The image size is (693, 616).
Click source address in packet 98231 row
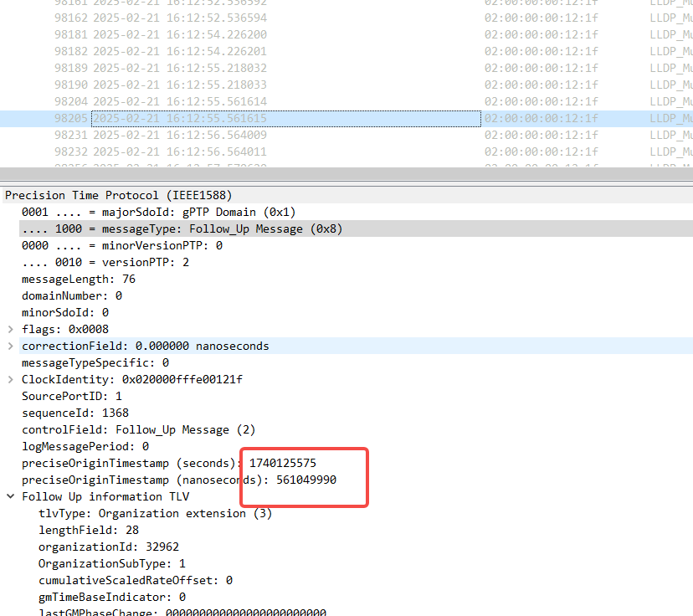pyautogui.click(x=541, y=136)
